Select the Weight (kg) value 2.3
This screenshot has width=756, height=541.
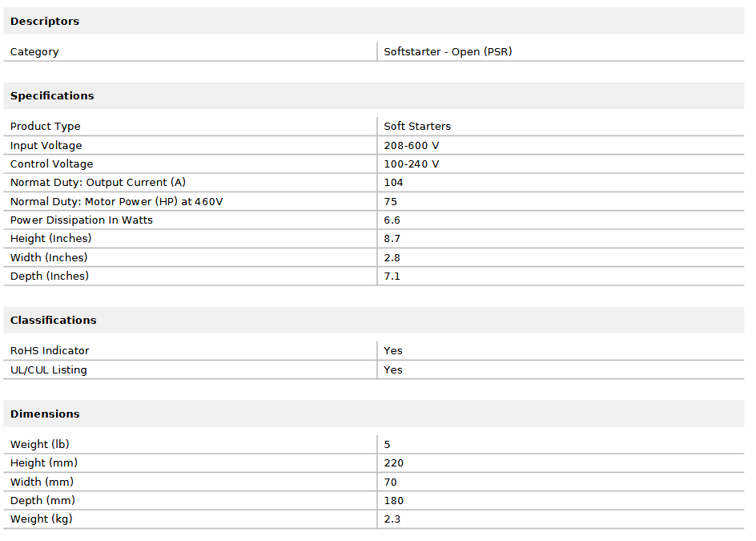[x=392, y=519]
